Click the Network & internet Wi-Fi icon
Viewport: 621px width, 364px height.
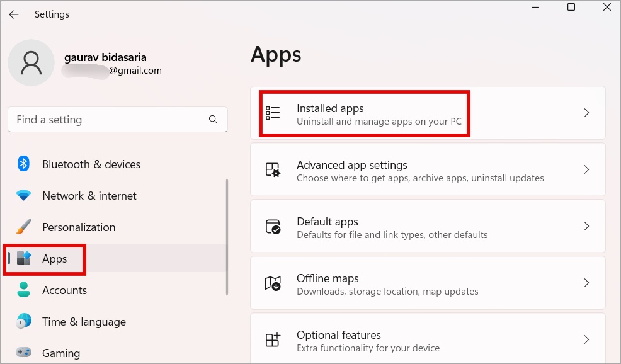pyautogui.click(x=24, y=196)
